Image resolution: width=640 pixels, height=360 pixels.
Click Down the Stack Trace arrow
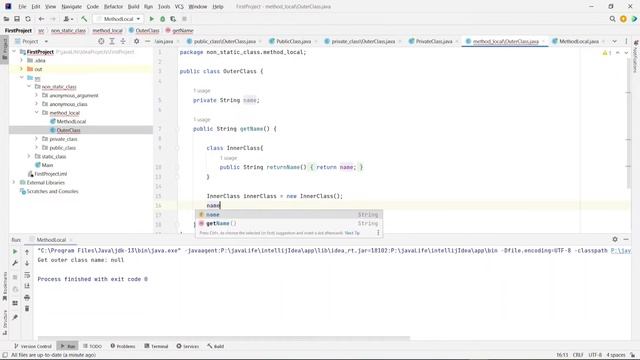[27, 263]
